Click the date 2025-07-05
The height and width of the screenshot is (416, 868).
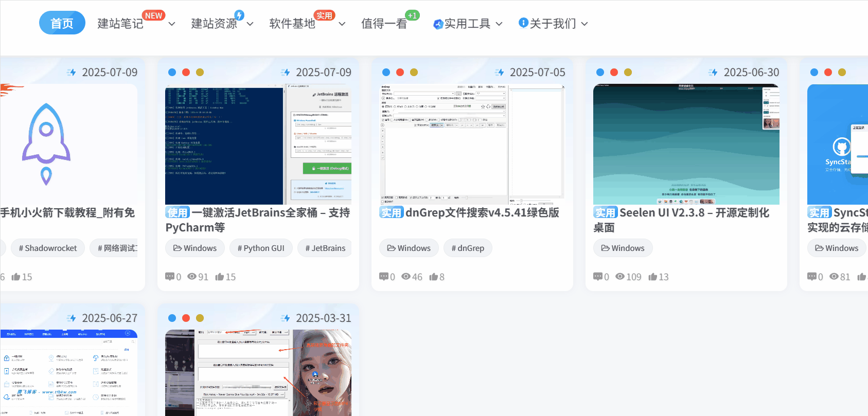tap(537, 73)
